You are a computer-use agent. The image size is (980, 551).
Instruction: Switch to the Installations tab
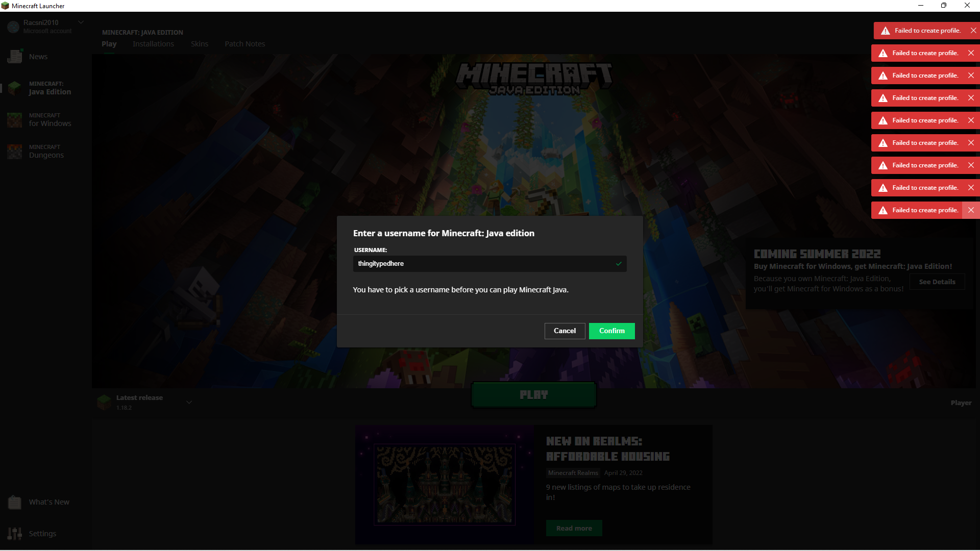point(153,44)
